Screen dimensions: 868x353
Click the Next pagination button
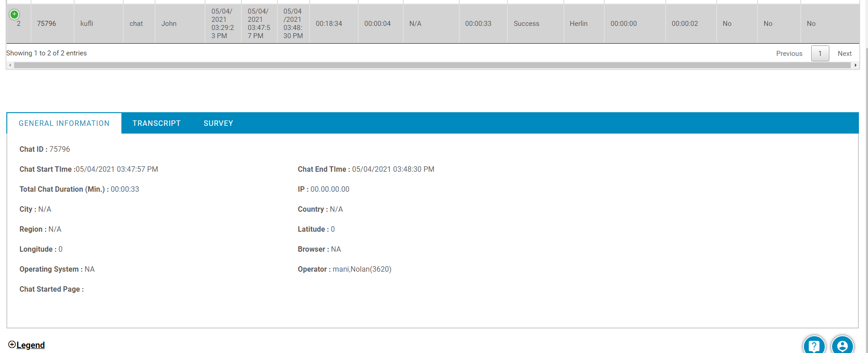click(844, 54)
